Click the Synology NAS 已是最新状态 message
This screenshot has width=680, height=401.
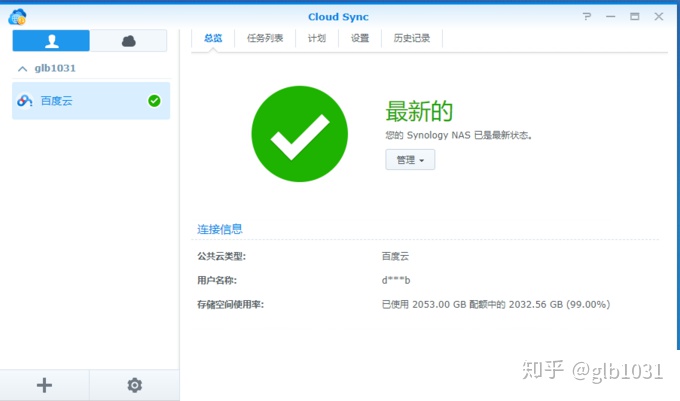pyautogui.click(x=458, y=135)
